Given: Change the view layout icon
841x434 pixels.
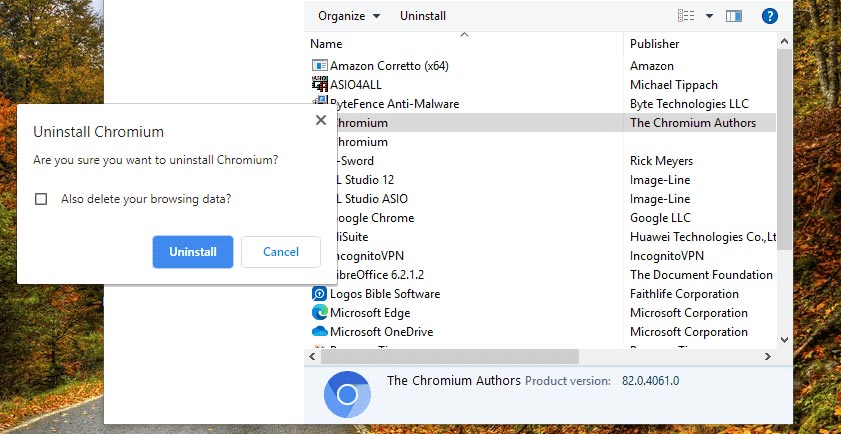Looking at the screenshot, I should pos(686,16).
